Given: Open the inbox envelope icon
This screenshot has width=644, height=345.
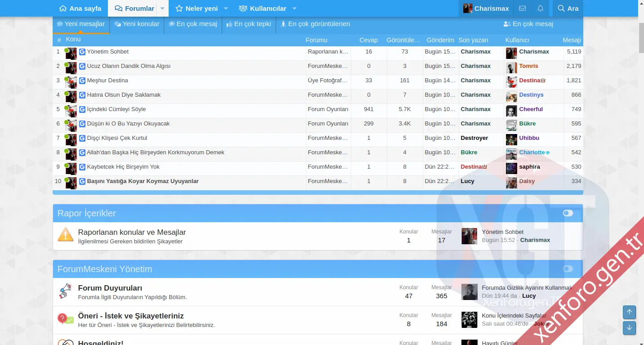Looking at the screenshot, I should 522,9.
